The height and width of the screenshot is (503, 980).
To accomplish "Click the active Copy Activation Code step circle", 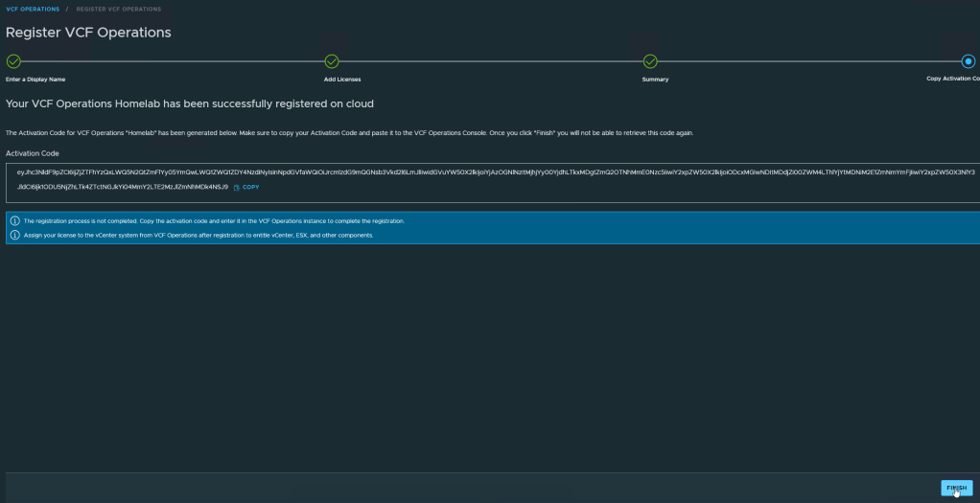I will tap(968, 61).
